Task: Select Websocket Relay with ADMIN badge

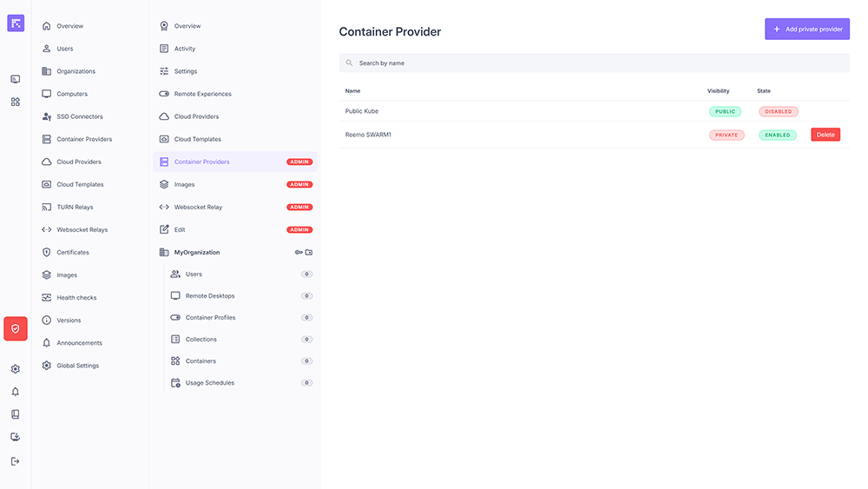Action: pos(198,208)
